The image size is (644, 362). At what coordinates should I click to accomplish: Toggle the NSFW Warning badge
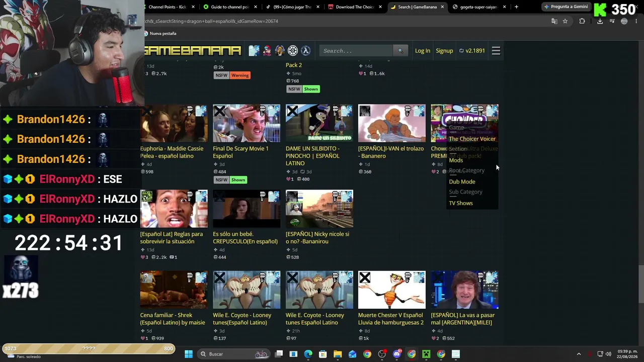tap(232, 75)
